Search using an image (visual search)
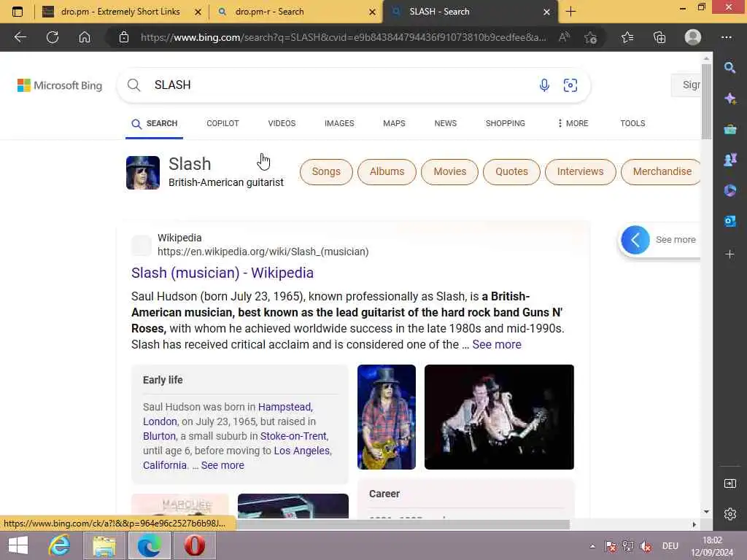The height and width of the screenshot is (560, 747). (x=570, y=85)
